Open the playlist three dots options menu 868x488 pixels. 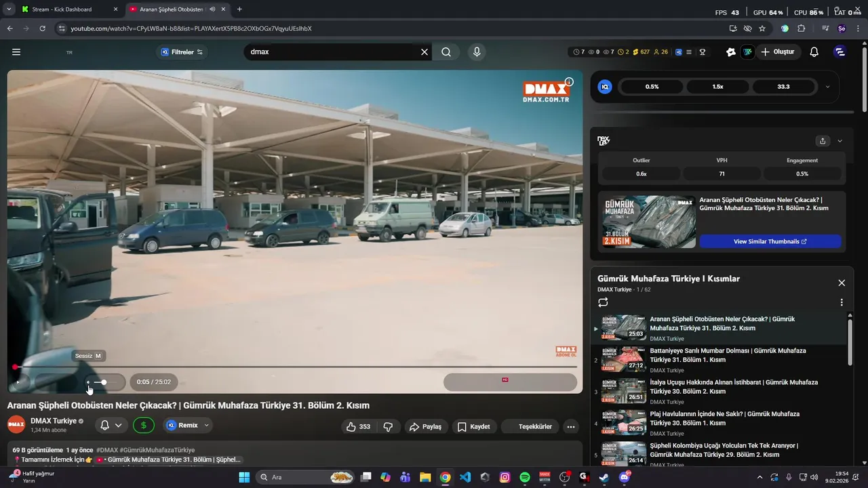pyautogui.click(x=842, y=302)
